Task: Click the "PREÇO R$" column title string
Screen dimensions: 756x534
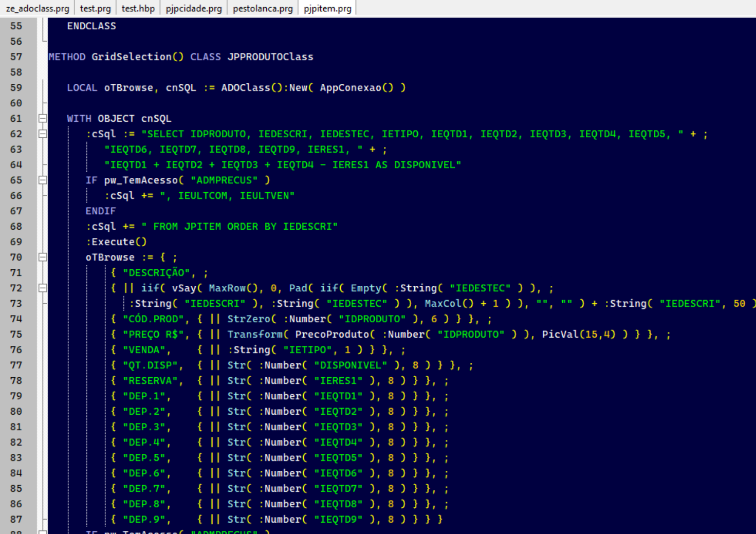Action: 153,334
